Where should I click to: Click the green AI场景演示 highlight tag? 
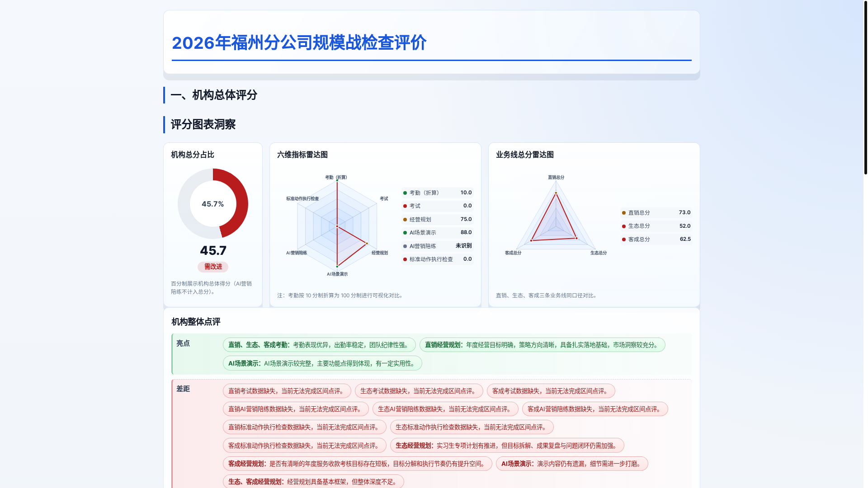tap(322, 363)
